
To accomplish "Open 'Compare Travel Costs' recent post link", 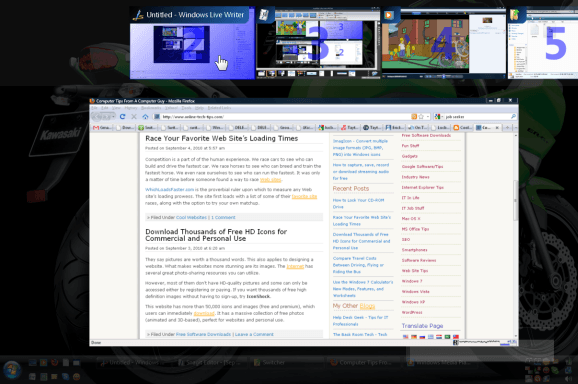I will coord(358,265).
